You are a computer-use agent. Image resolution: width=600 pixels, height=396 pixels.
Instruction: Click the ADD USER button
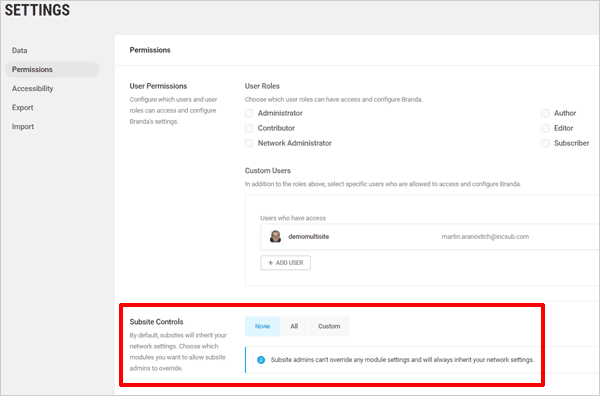(285, 263)
